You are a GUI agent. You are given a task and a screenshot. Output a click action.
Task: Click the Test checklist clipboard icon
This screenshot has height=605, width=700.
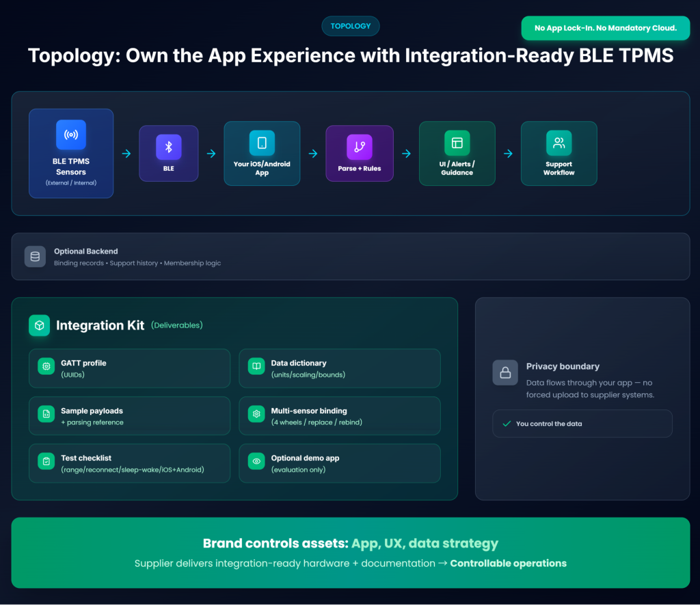(46, 462)
